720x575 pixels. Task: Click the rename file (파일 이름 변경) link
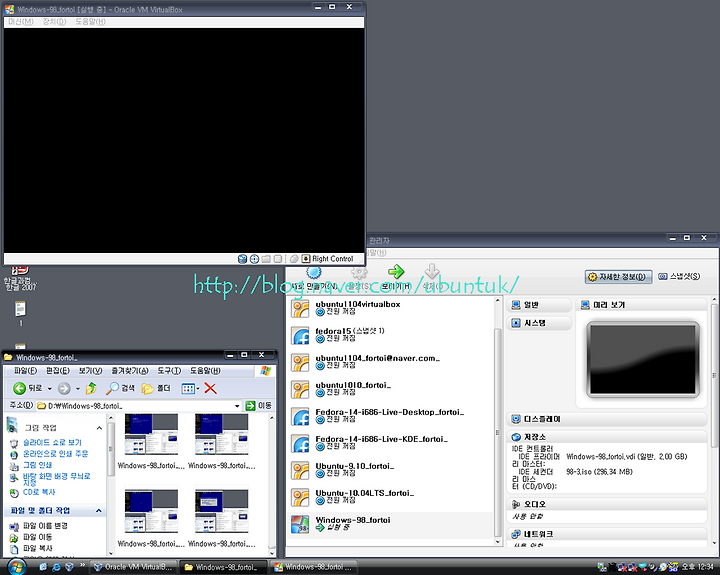[45, 526]
